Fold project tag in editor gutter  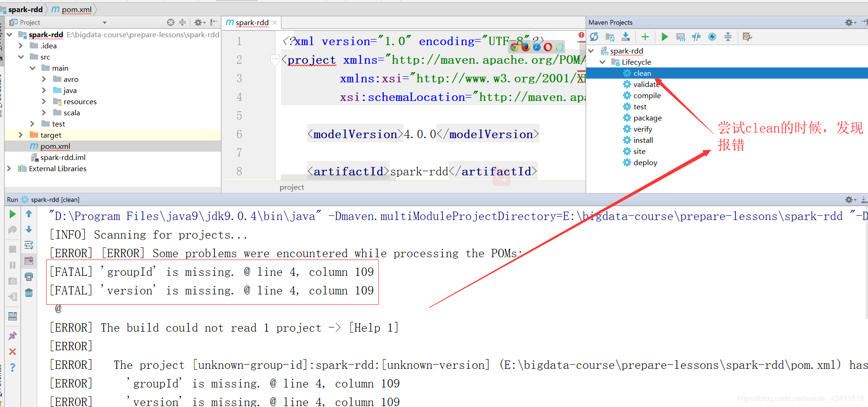274,60
